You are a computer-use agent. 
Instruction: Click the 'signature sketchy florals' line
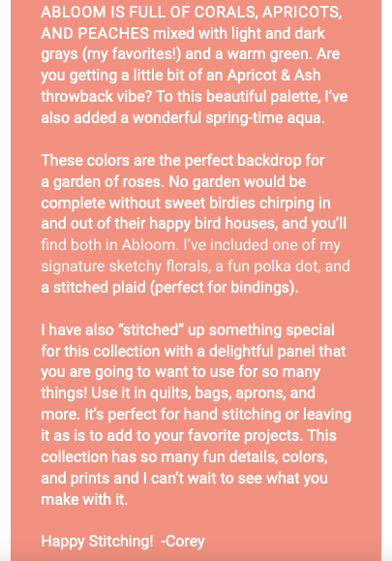coord(126,266)
